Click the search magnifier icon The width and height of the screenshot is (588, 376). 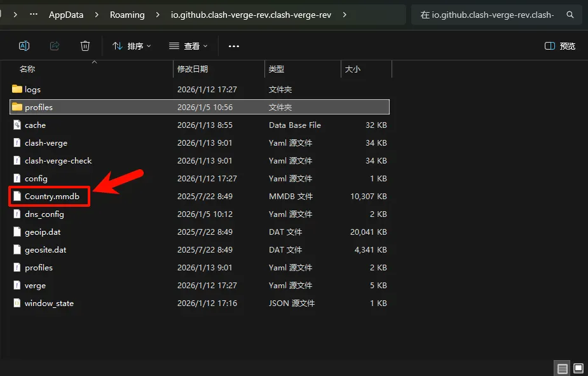click(x=570, y=15)
